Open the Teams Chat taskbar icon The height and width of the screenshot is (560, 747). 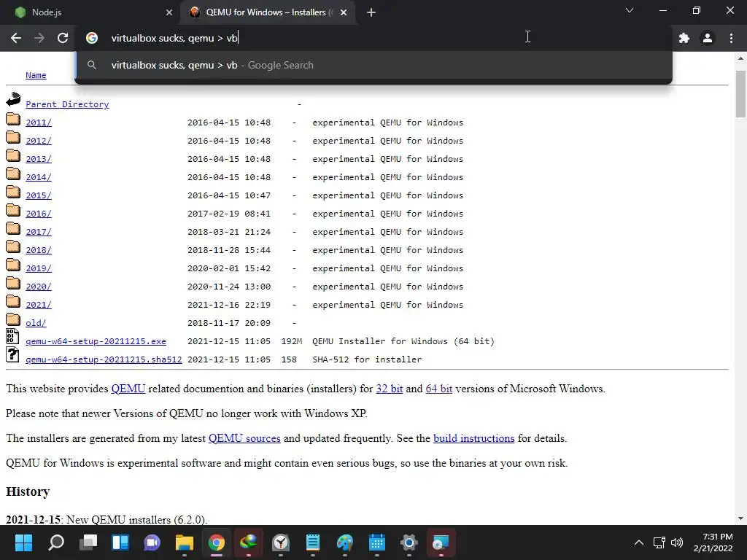click(152, 542)
